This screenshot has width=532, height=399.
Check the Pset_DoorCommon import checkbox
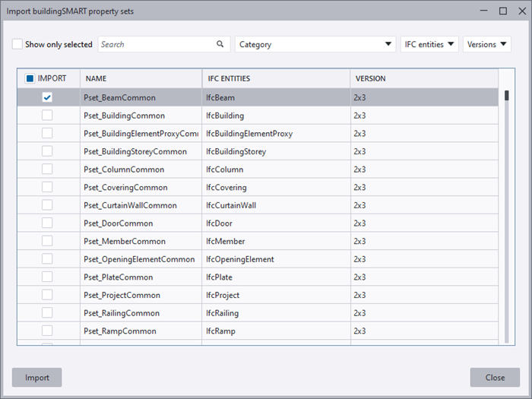(47, 223)
